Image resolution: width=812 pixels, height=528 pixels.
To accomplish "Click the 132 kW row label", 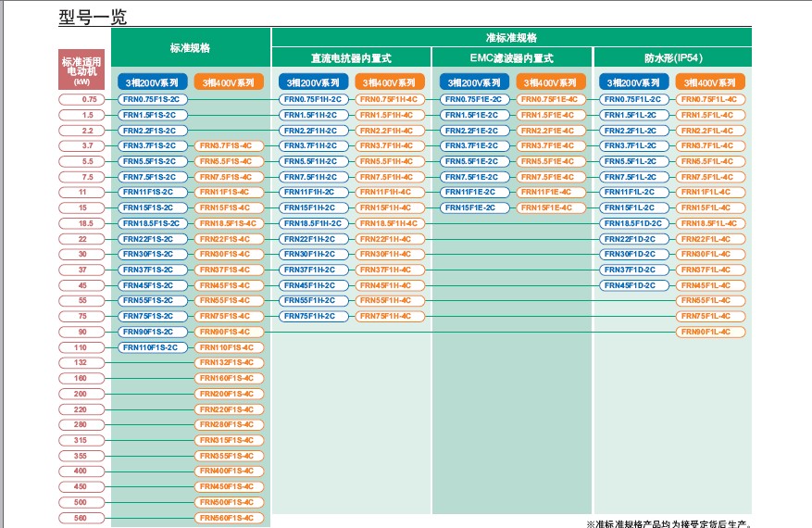I will pos(81,363).
